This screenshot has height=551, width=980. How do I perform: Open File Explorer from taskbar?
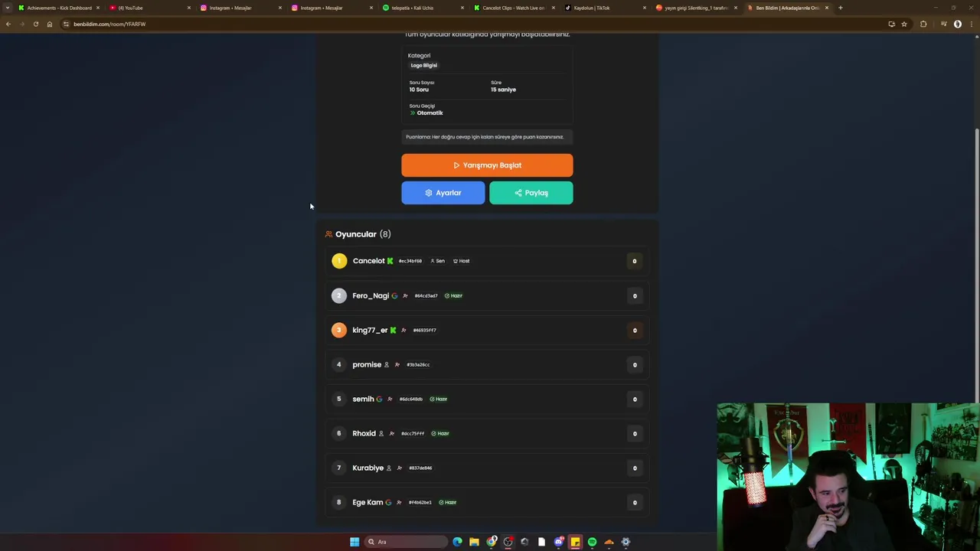coord(475,542)
